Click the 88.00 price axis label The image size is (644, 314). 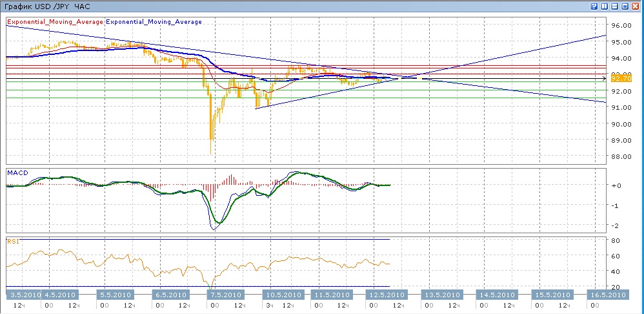620,157
